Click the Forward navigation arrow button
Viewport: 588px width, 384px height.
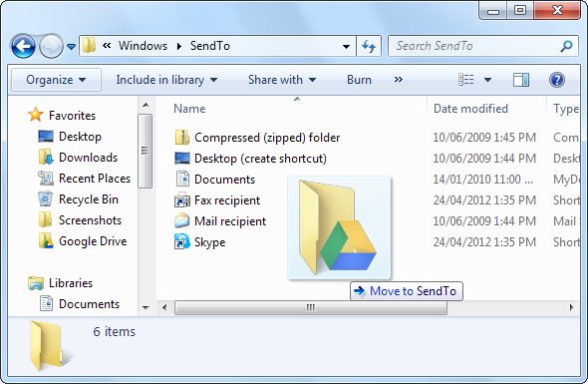(x=51, y=46)
